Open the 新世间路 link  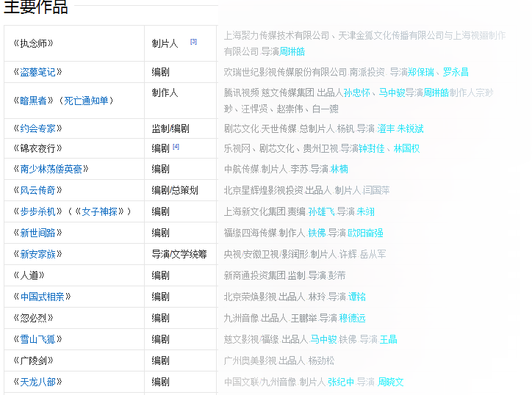(x=37, y=233)
